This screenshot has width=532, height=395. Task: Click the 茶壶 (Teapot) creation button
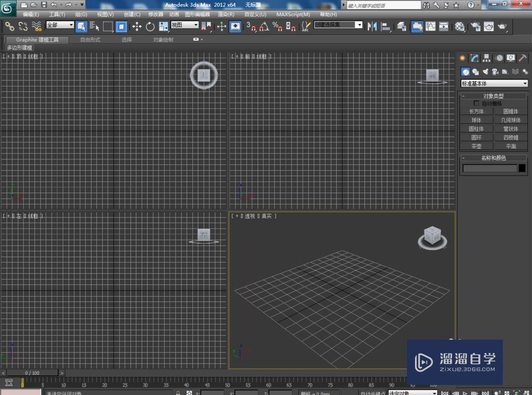pos(477,146)
